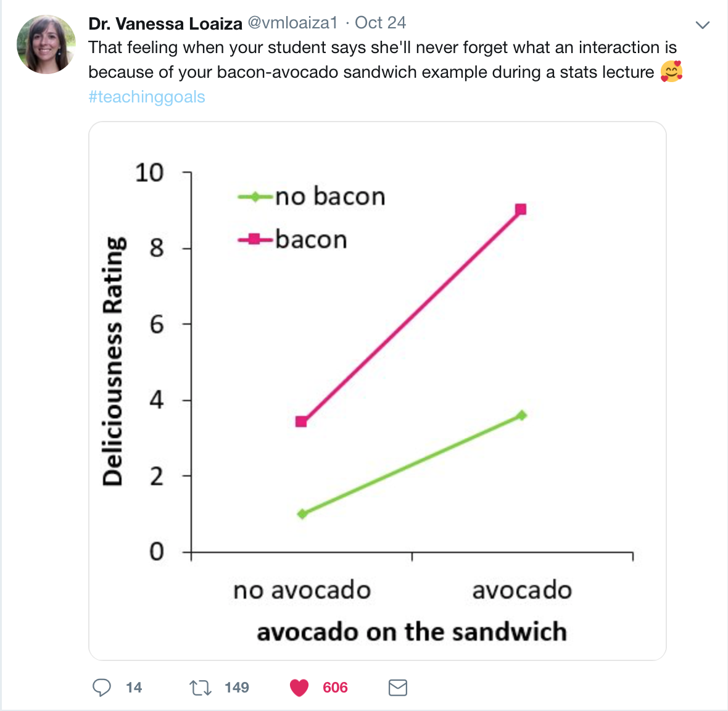Click the pink bacon data point above avocado
728x711 pixels.
(x=521, y=210)
